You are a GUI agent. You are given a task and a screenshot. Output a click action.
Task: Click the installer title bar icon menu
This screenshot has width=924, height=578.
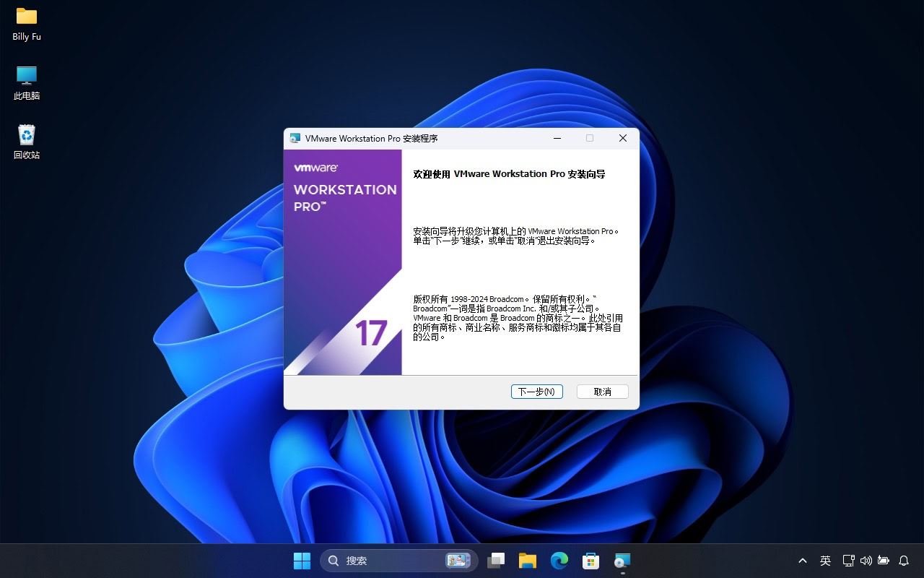pyautogui.click(x=295, y=138)
